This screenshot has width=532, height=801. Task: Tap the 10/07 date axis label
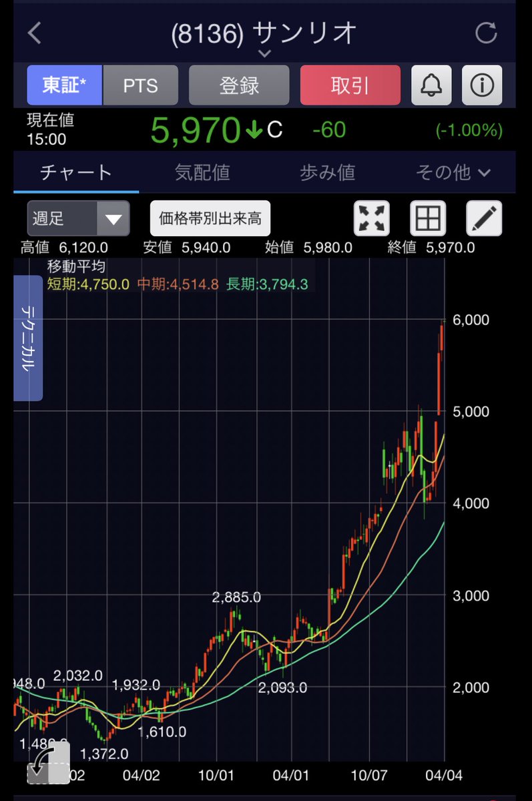[369, 776]
